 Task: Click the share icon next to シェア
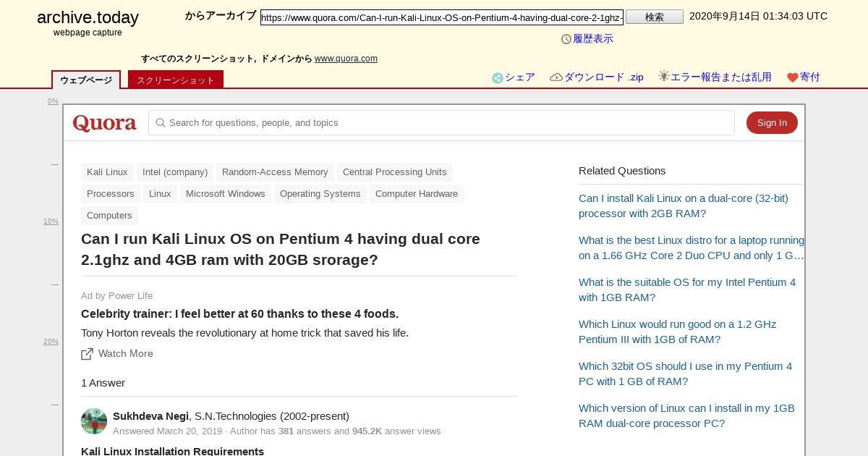tap(498, 78)
